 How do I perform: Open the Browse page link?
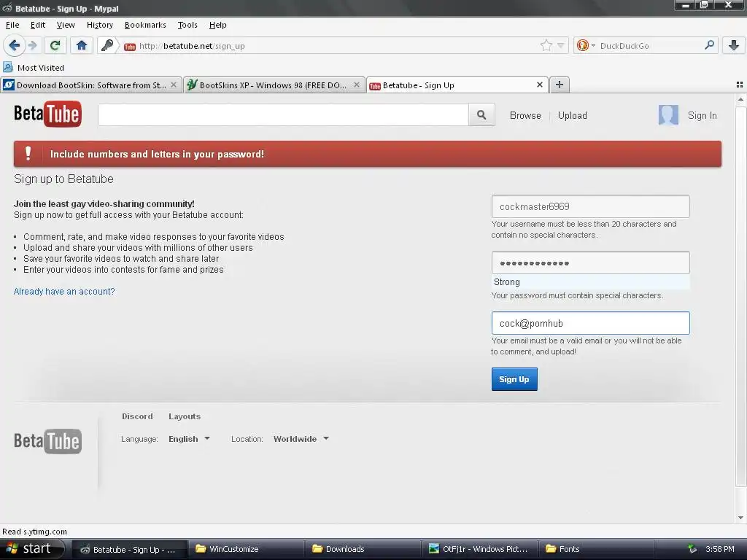(525, 116)
